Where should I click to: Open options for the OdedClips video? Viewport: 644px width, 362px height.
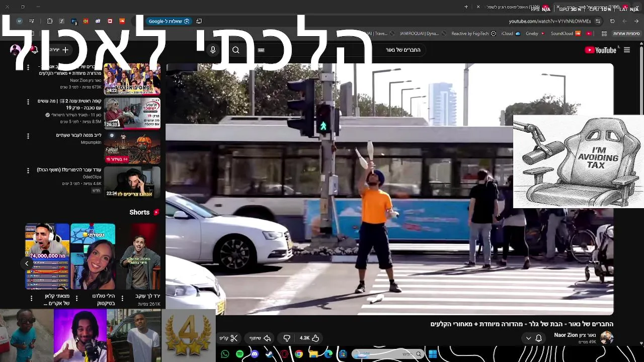28,170
